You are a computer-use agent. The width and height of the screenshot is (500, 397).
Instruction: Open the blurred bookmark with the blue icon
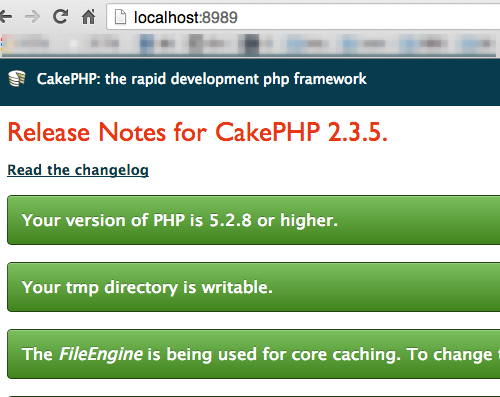pyautogui.click(x=158, y=44)
